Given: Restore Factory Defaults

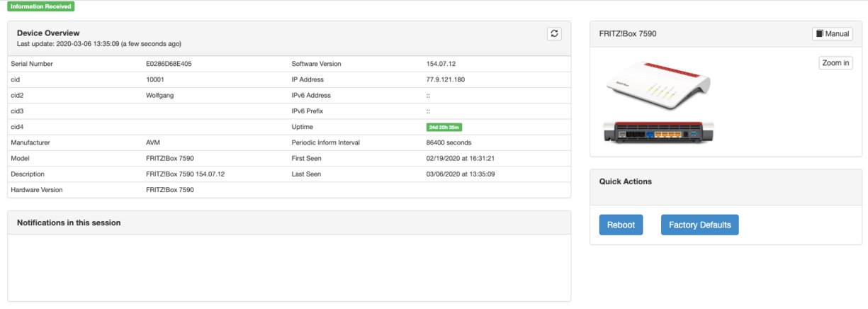Looking at the screenshot, I should 700,225.
